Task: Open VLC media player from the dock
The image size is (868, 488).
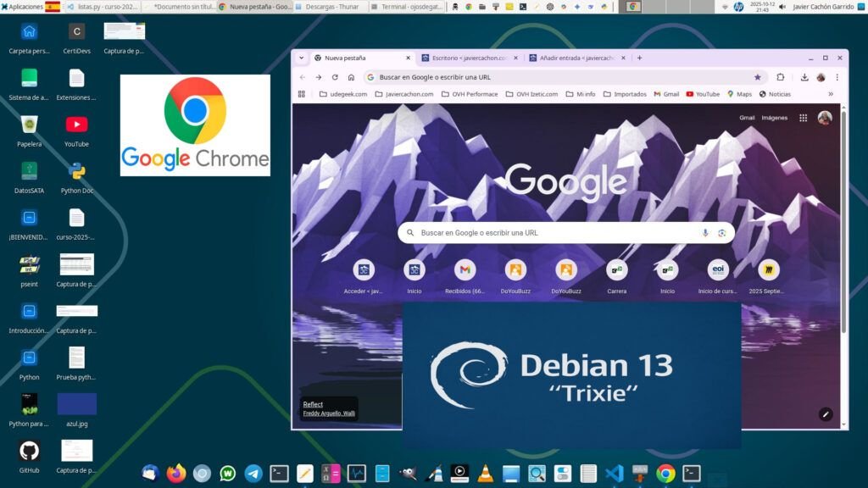Action: pyautogui.click(x=485, y=474)
